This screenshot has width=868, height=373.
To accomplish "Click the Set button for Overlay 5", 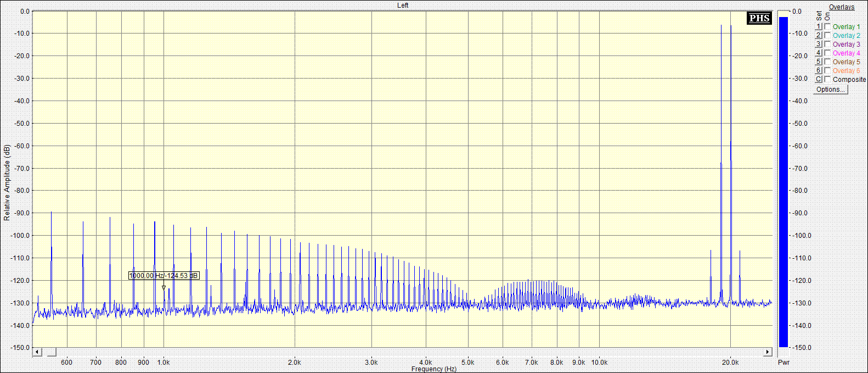I will pyautogui.click(x=819, y=62).
